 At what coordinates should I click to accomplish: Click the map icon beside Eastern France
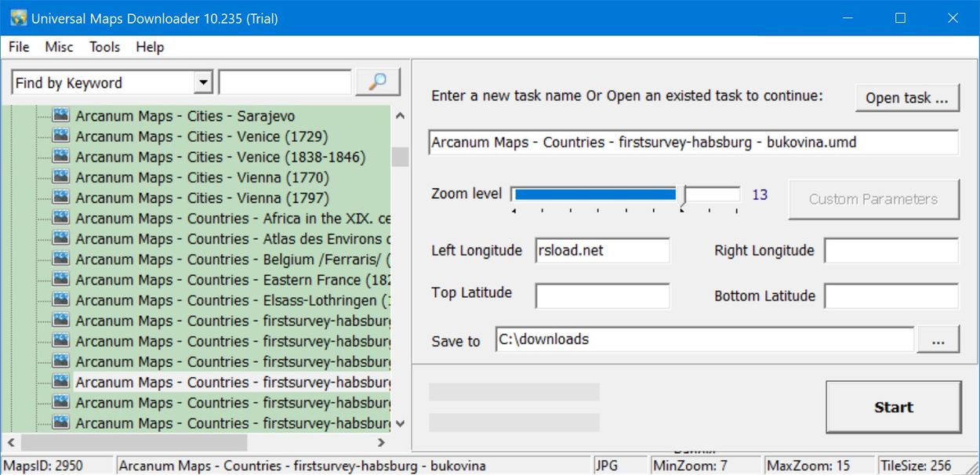click(60, 279)
